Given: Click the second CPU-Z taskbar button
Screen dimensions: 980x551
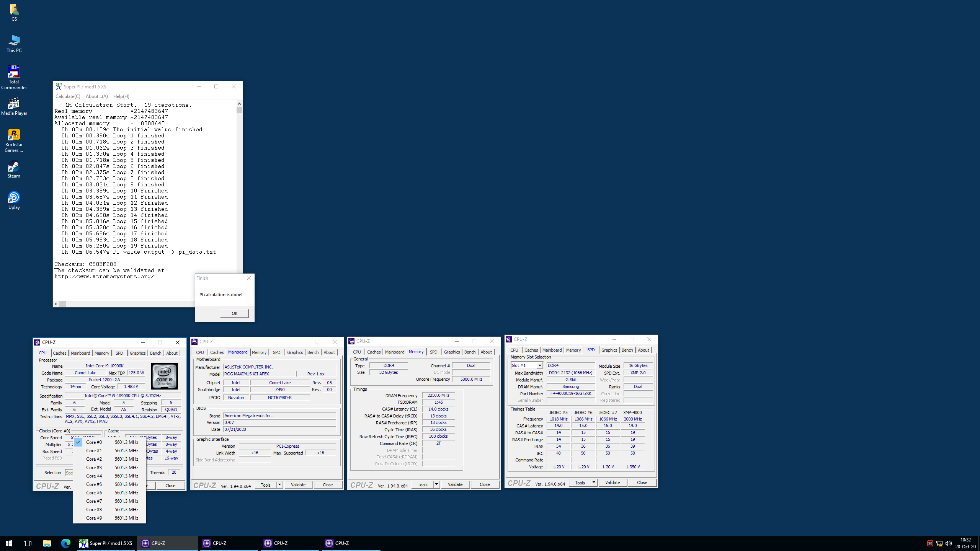Looking at the screenshot, I should pyautogui.click(x=229, y=543).
